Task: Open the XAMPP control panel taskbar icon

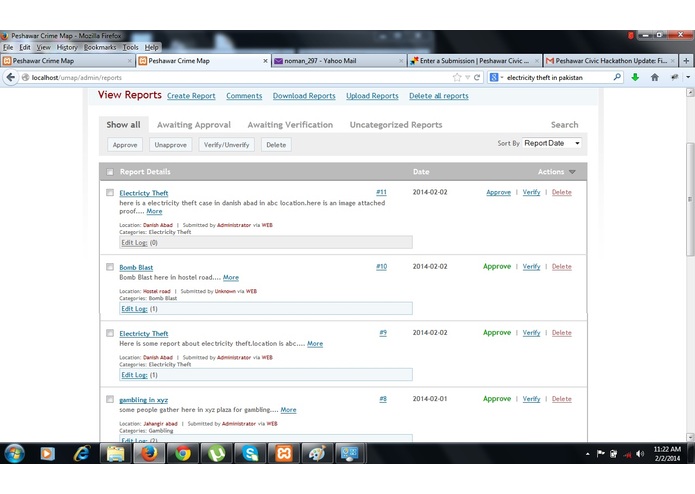Action: (284, 453)
